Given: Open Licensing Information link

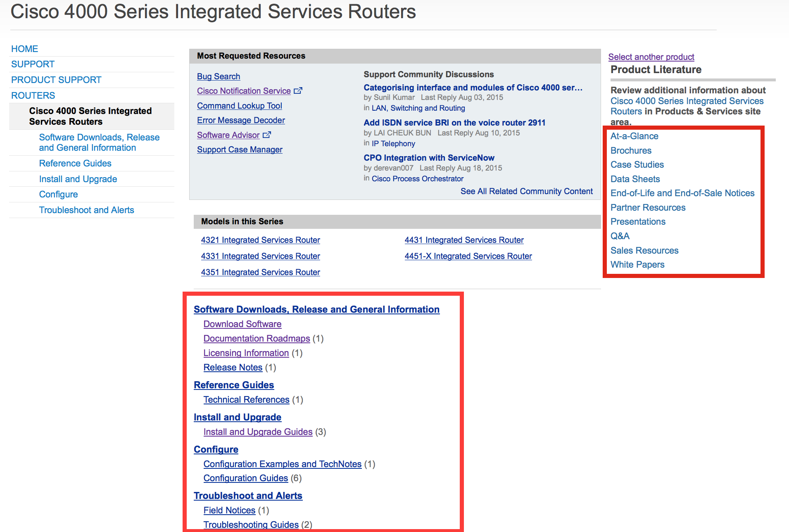Looking at the screenshot, I should (x=246, y=353).
